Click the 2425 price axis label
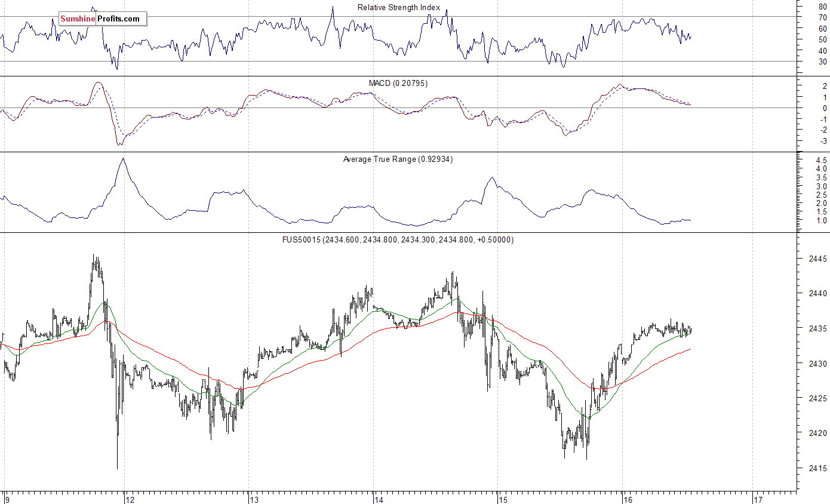830x504 pixels. point(817,398)
